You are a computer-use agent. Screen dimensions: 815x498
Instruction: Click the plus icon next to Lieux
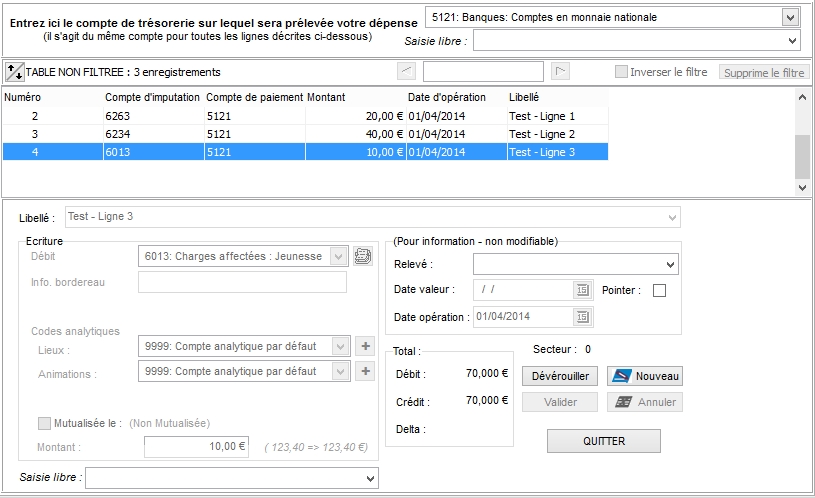pyautogui.click(x=364, y=346)
